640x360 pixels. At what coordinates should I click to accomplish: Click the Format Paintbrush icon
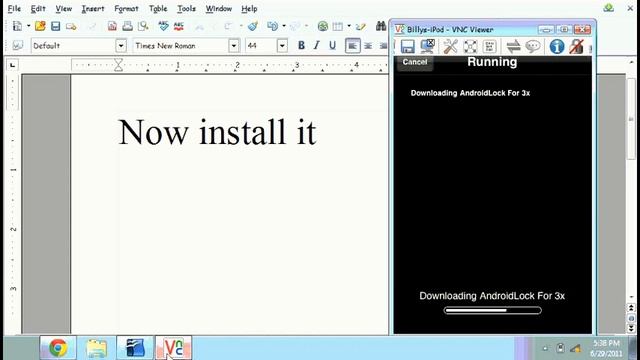pos(253,26)
